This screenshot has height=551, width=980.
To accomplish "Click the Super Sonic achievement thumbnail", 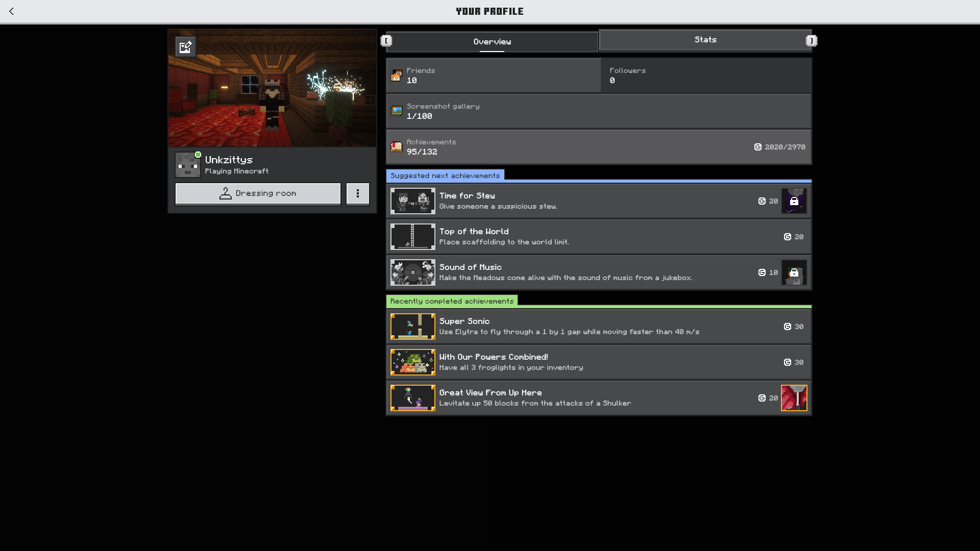I will tap(412, 327).
